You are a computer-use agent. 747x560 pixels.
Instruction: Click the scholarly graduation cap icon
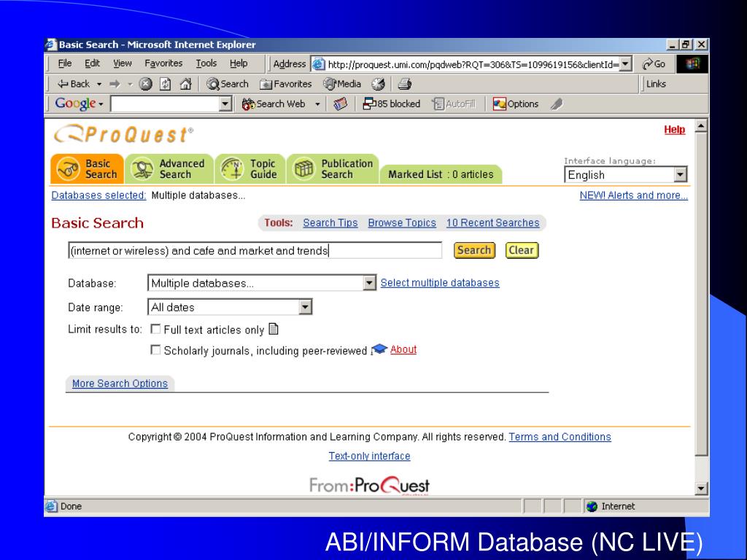point(379,349)
